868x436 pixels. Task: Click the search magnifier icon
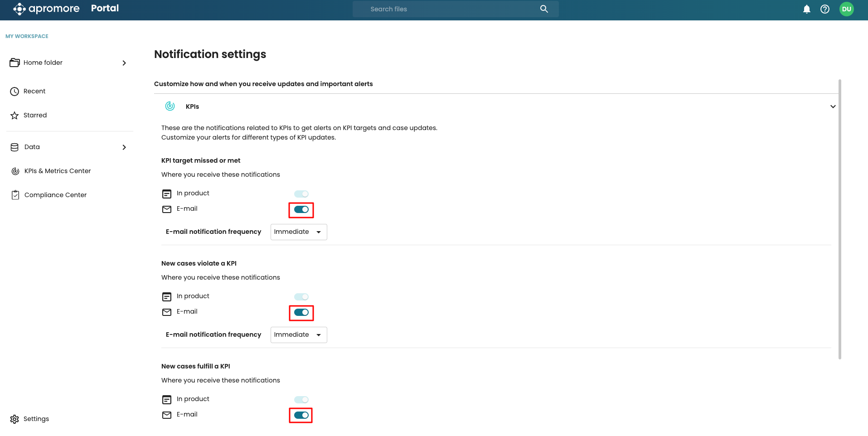click(544, 9)
